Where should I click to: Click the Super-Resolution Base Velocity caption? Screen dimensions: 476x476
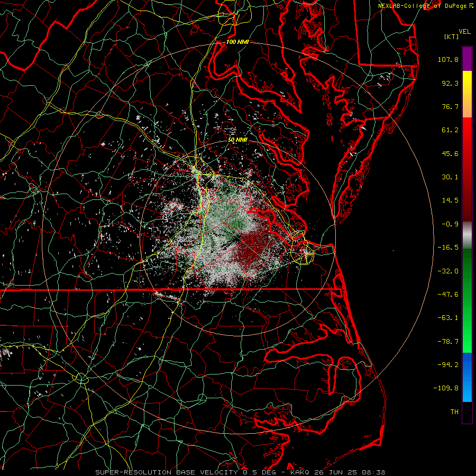[240, 472]
